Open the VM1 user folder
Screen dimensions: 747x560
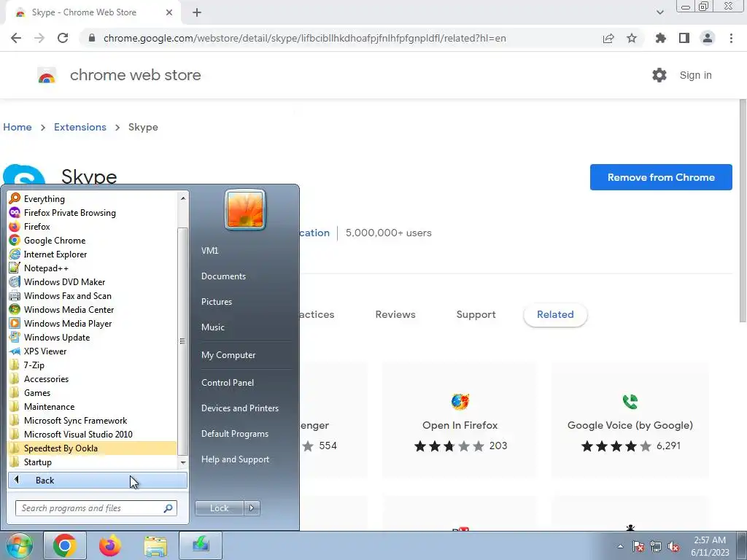click(209, 251)
